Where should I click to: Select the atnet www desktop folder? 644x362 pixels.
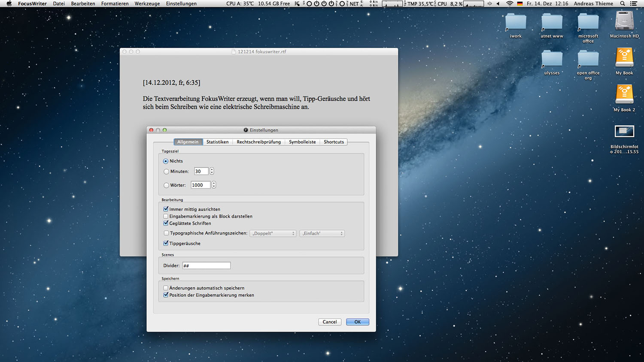click(x=552, y=23)
